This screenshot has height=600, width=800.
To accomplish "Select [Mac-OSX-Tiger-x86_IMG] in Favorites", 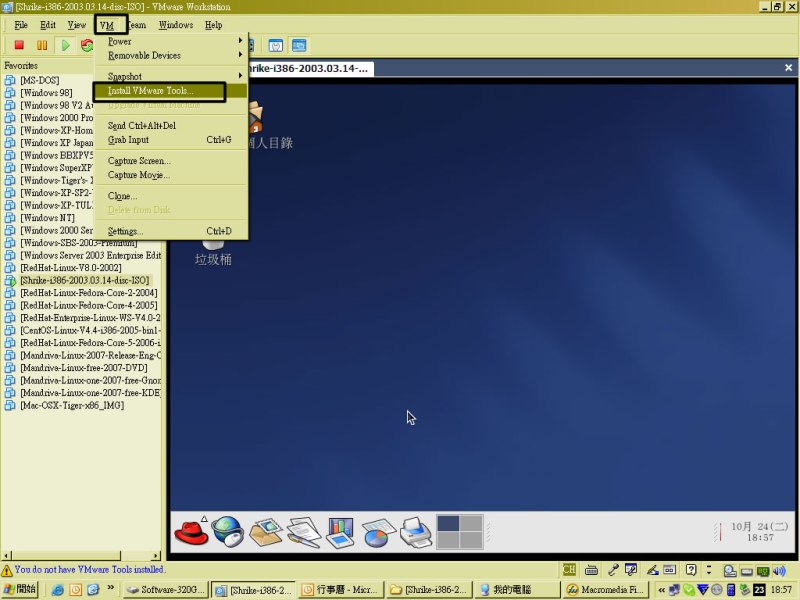I will [72, 406].
